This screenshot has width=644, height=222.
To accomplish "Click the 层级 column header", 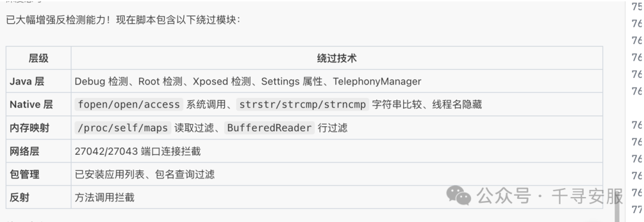I will [x=38, y=58].
